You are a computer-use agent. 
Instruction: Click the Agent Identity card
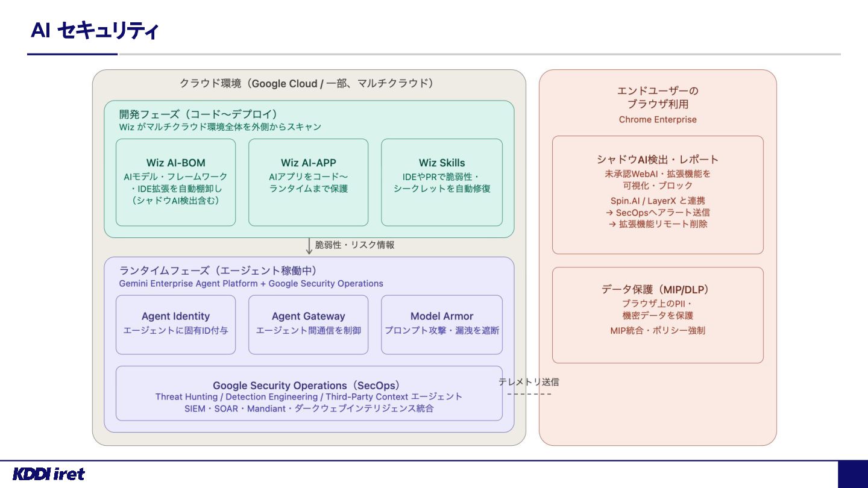coord(175,325)
